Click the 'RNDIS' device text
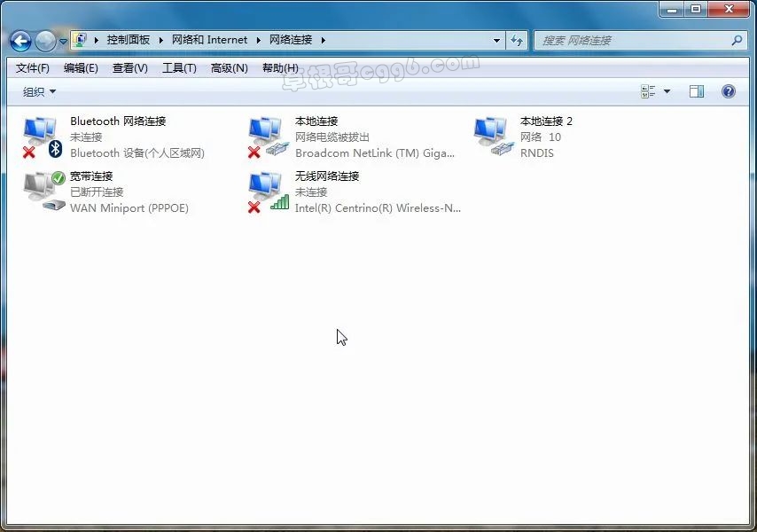 537,153
